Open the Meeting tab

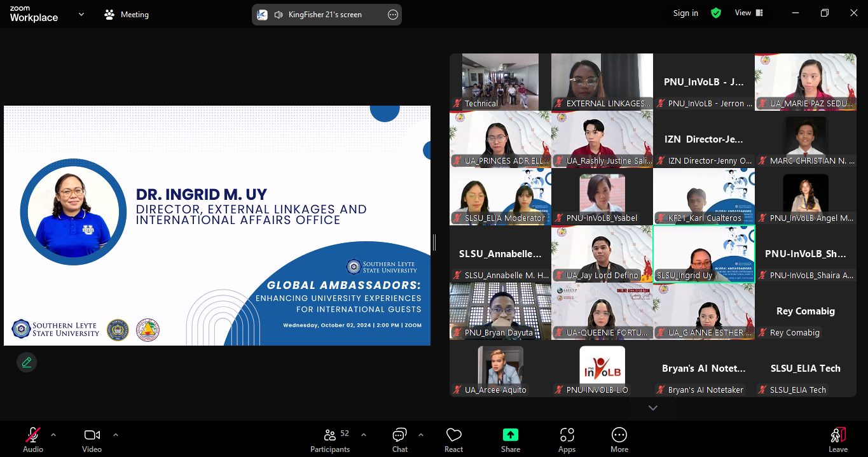coord(127,14)
